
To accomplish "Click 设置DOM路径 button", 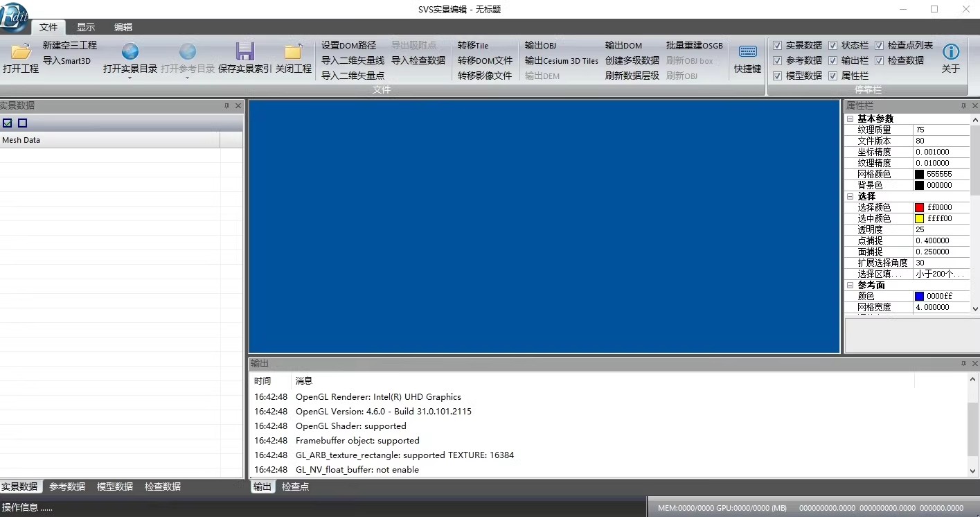I will (x=348, y=45).
